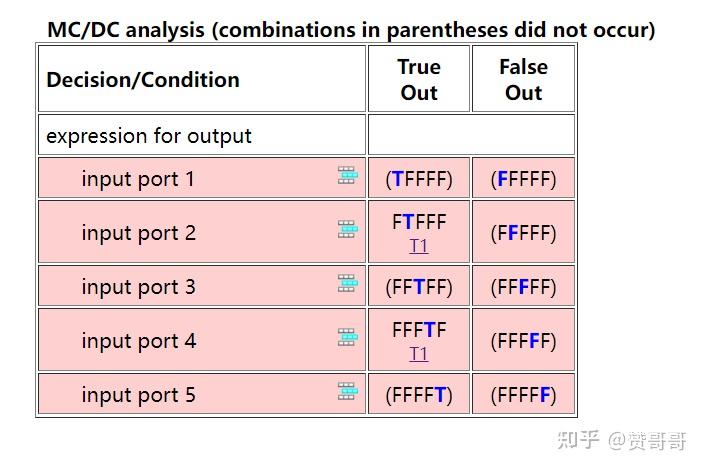This screenshot has width=704, height=469.
Task: Click the (TFFFF) True Out cell
Action: [419, 180]
